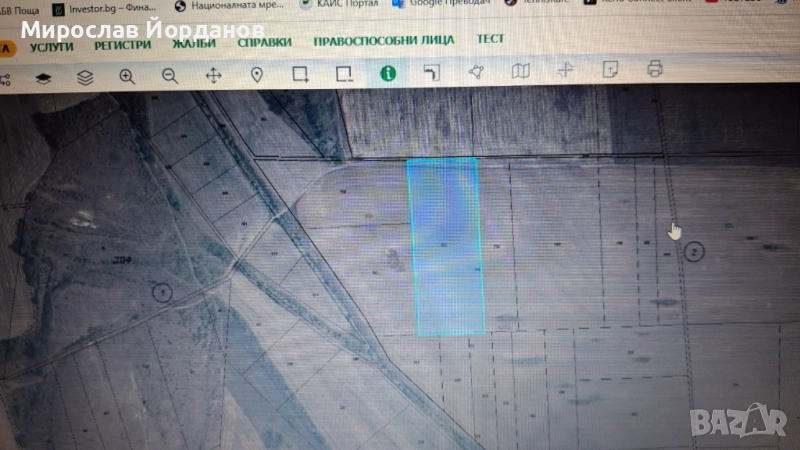The image size is (800, 450).
Task: Click the highlighted blue parcel on map
Action: 447,245
